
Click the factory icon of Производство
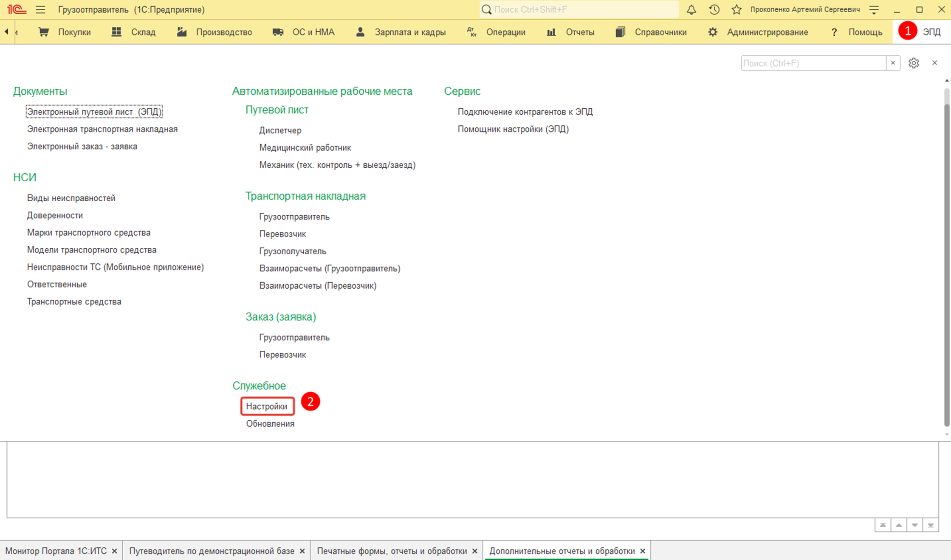[182, 32]
